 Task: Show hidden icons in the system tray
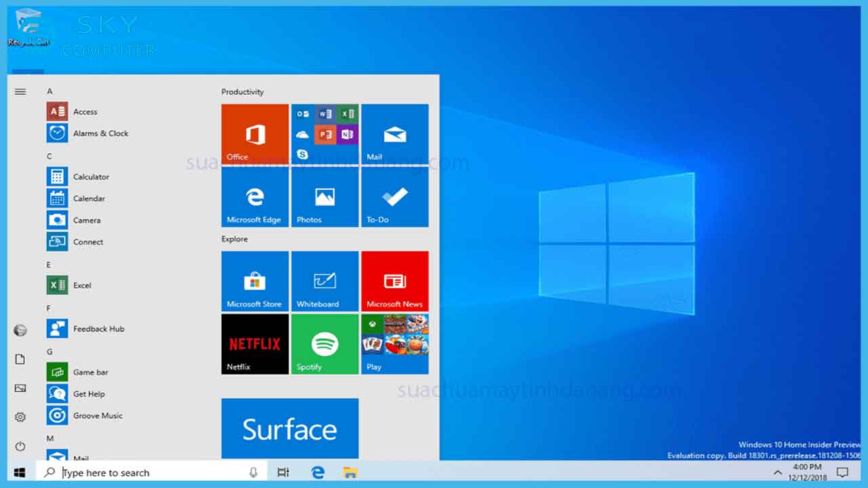pyautogui.click(x=778, y=472)
